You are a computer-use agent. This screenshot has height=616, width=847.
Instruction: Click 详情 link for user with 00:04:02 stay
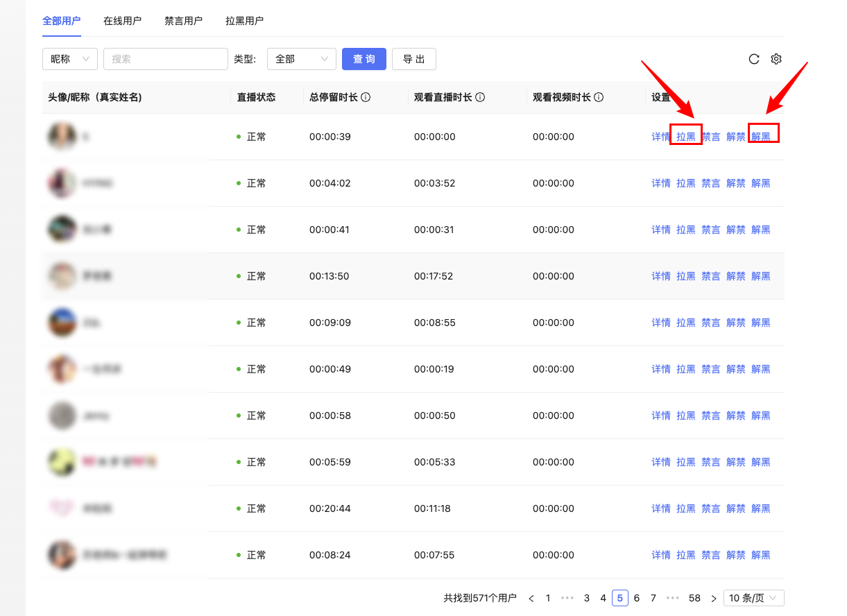[660, 183]
